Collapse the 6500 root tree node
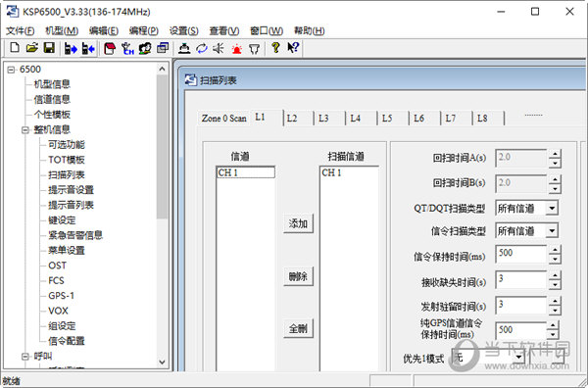The image size is (588, 388). click(11, 70)
